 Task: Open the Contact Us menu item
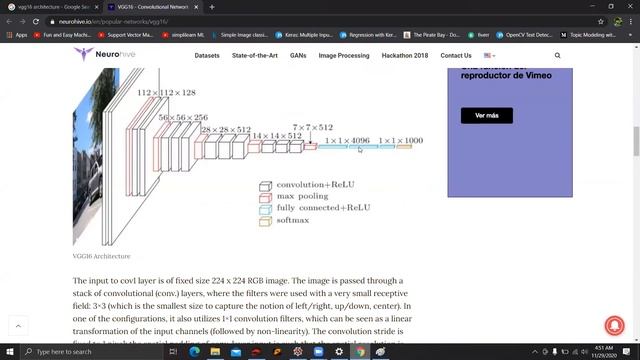(456, 56)
